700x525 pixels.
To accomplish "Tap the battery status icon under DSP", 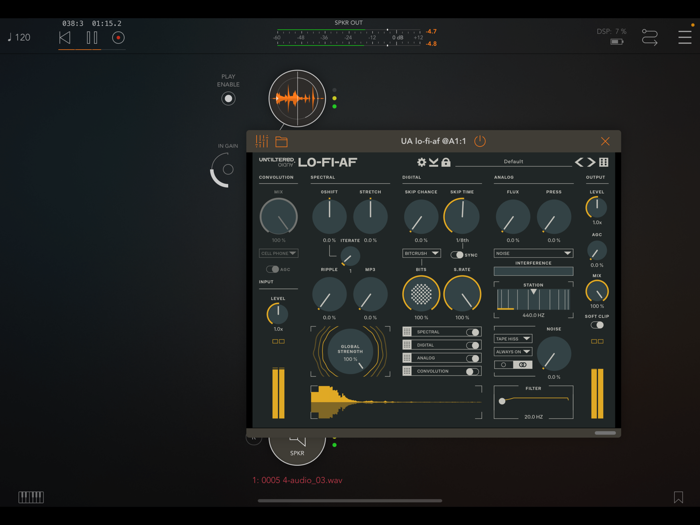I will coord(617,42).
